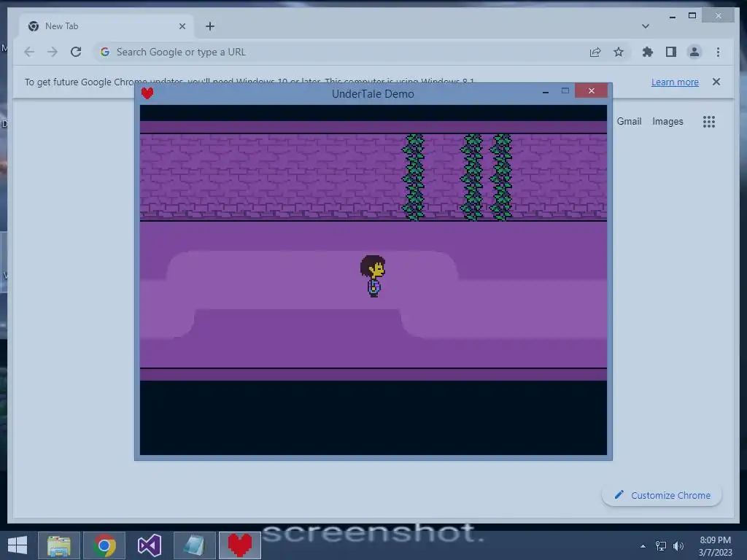Click Customize Chrome button

[x=662, y=495]
